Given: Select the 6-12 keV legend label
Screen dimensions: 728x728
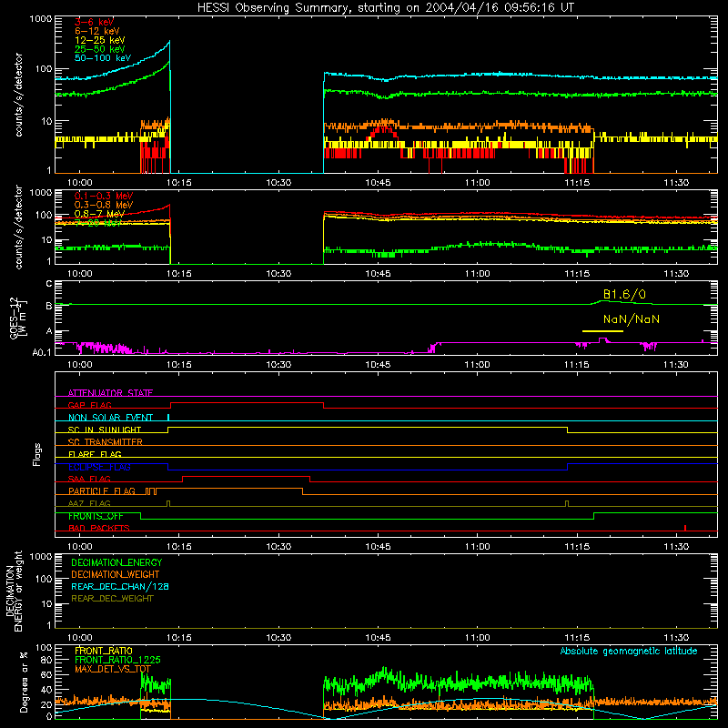Looking at the screenshot, I should point(97,31).
